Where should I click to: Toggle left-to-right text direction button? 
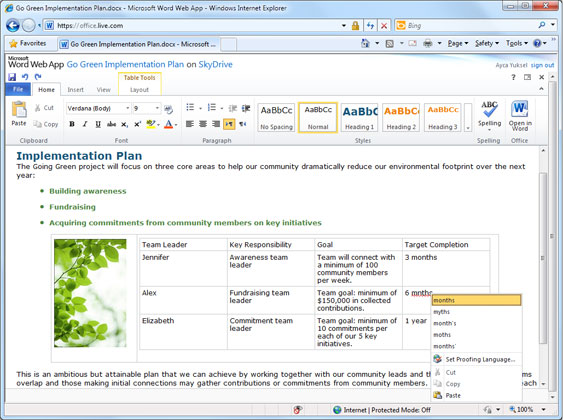click(229, 124)
